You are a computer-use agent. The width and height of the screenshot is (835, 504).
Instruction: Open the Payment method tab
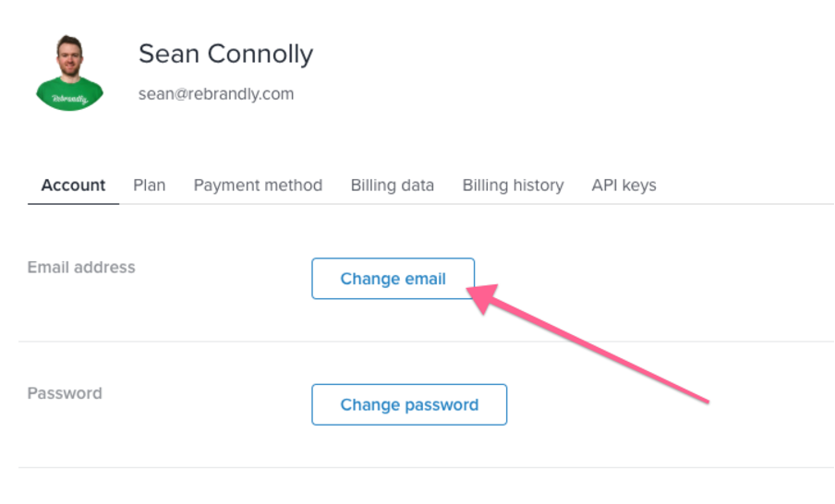pyautogui.click(x=258, y=186)
